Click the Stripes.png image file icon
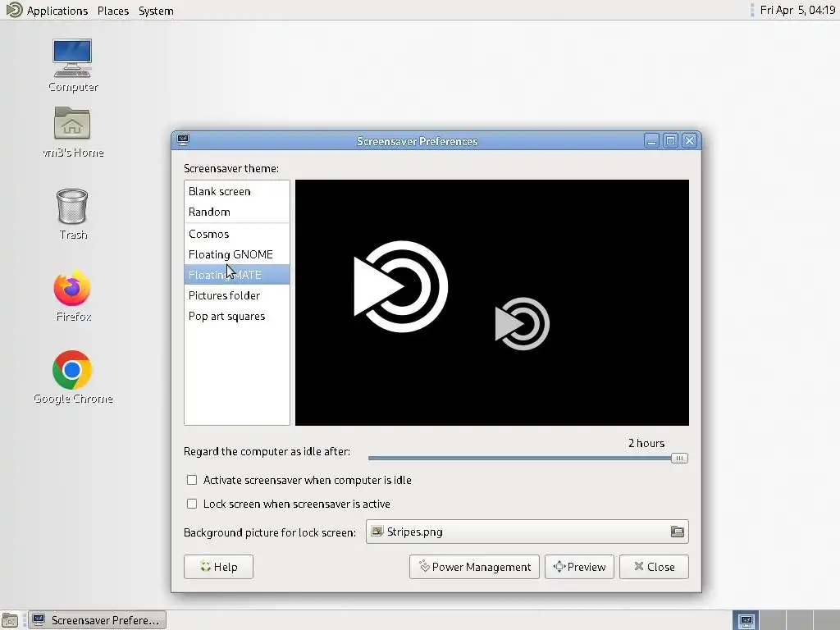Screen dimensions: 840x630 (x=377, y=532)
